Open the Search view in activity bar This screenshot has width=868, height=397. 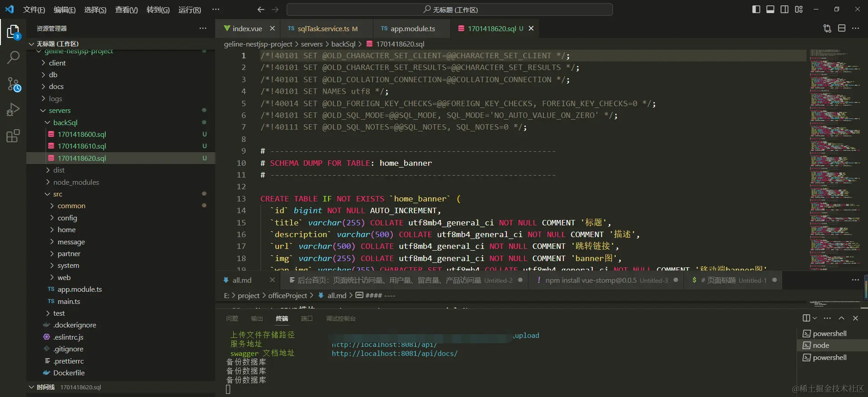click(x=13, y=57)
